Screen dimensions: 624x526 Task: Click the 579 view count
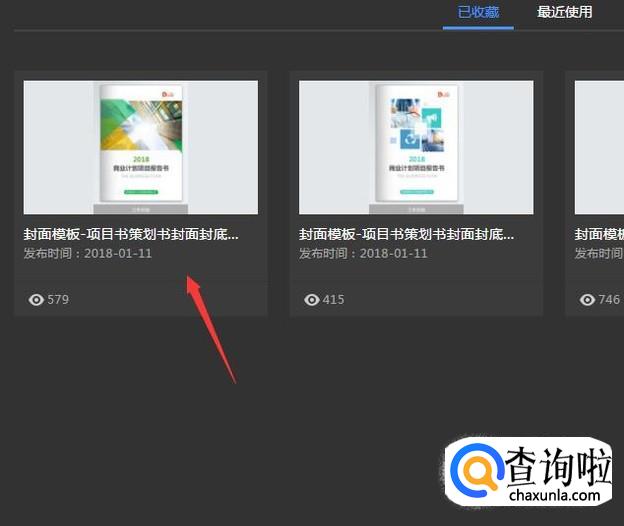pos(58,299)
